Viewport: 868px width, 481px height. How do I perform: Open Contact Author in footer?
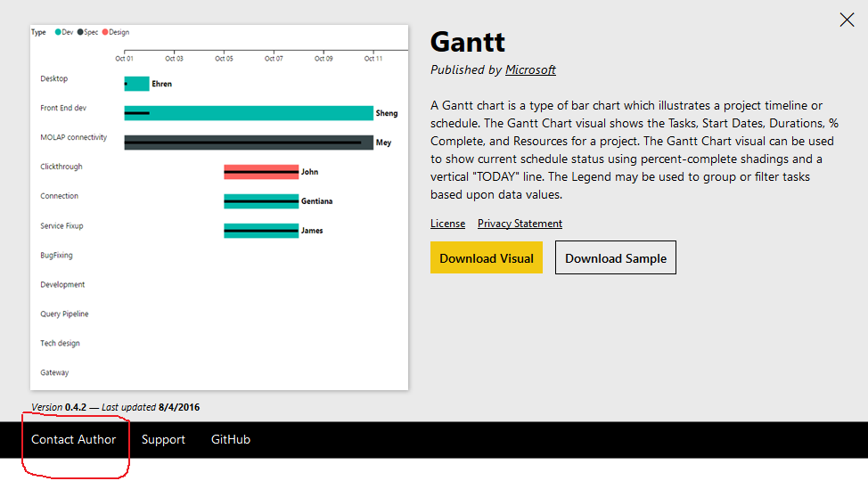tap(74, 439)
